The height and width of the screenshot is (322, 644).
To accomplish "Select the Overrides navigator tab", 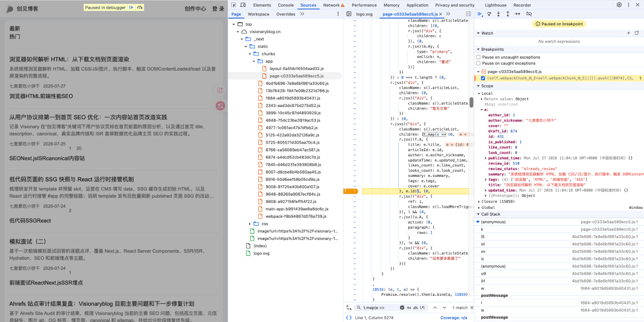I will coord(286,14).
